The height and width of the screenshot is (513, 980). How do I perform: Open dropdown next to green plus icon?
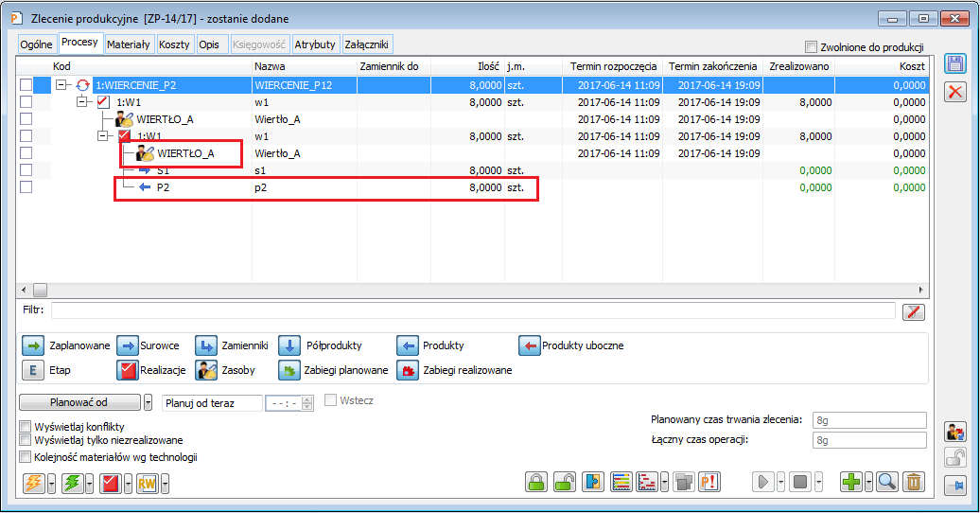(x=868, y=483)
